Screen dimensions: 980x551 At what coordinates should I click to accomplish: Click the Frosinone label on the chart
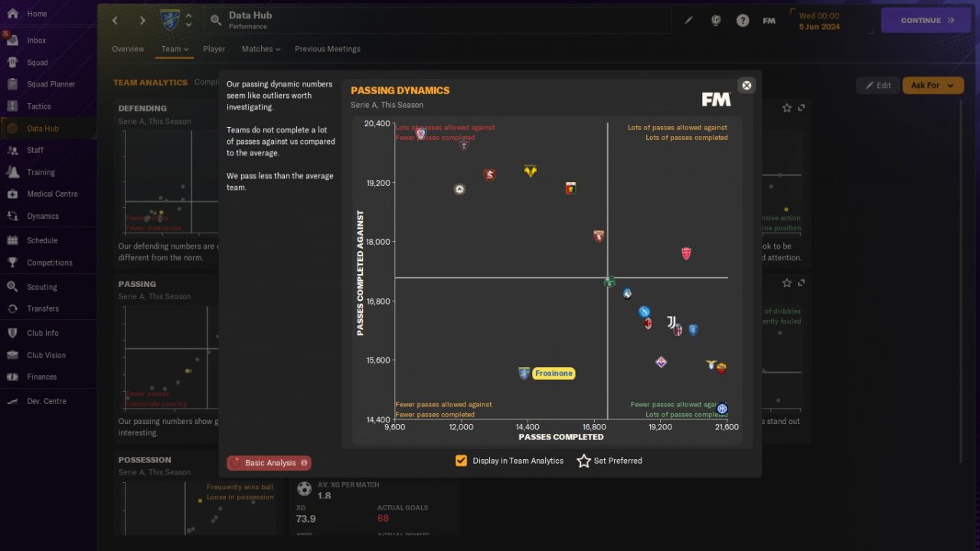[x=554, y=373]
